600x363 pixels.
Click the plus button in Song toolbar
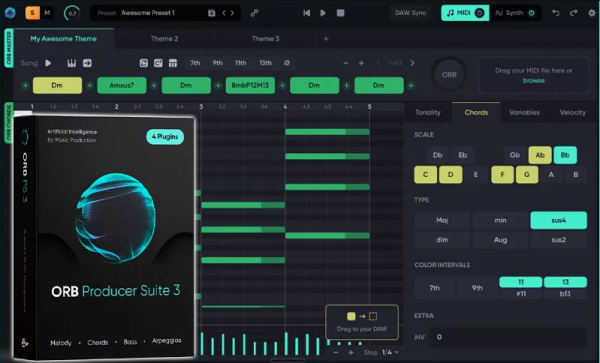[361, 63]
